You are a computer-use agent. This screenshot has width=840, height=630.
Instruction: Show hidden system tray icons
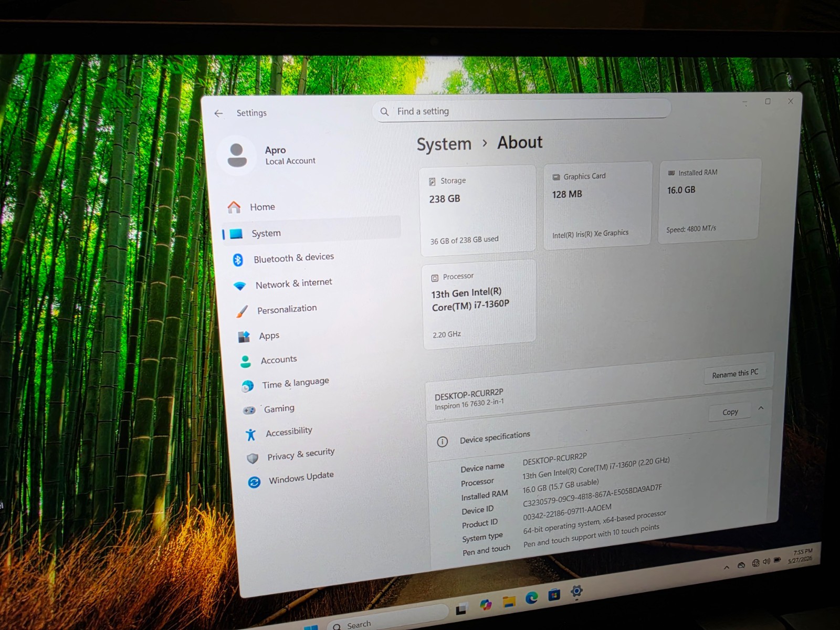727,567
